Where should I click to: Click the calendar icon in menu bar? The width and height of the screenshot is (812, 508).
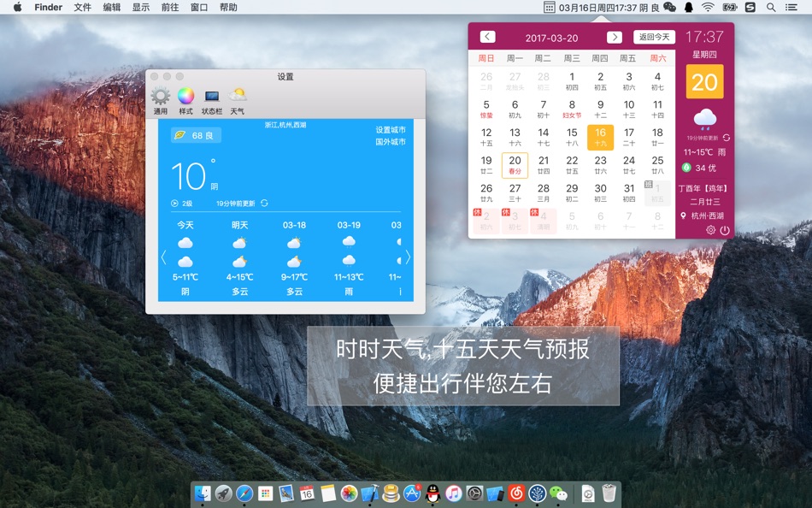point(550,7)
